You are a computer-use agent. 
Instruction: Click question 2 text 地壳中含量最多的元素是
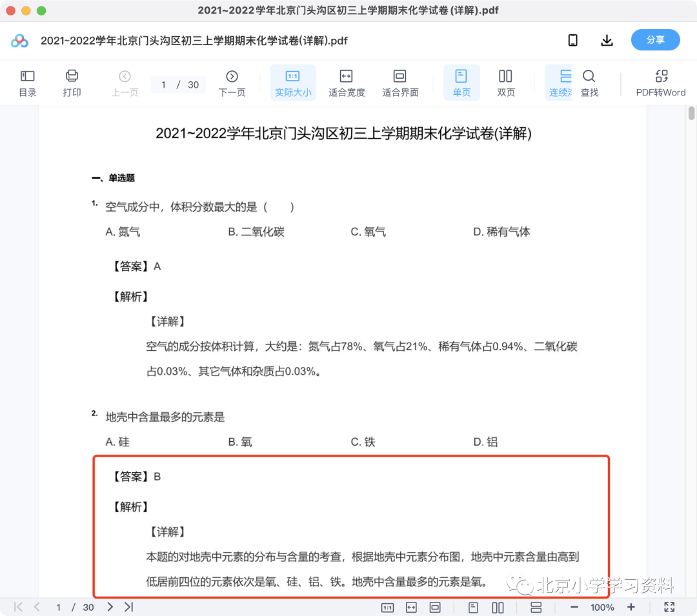[165, 417]
